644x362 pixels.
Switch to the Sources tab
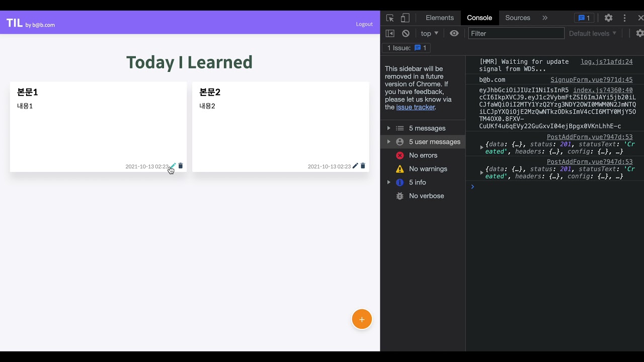click(x=517, y=18)
